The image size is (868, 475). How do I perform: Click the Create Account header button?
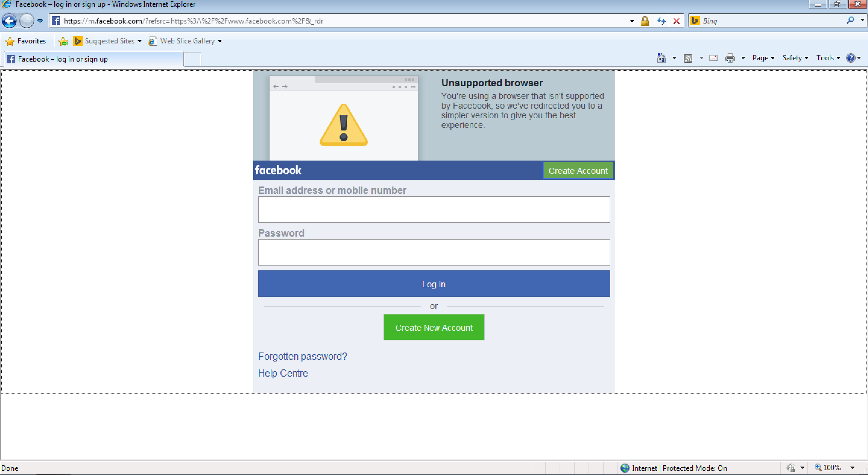tap(578, 171)
